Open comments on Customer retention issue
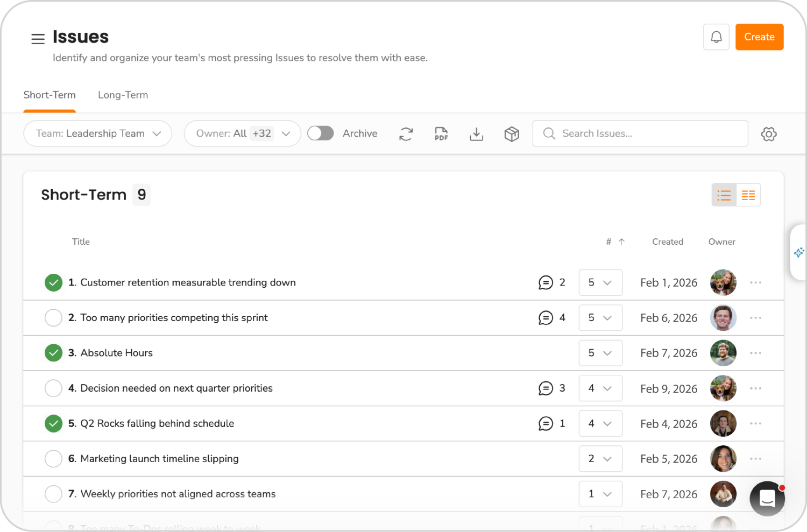The image size is (807, 532). (x=546, y=282)
